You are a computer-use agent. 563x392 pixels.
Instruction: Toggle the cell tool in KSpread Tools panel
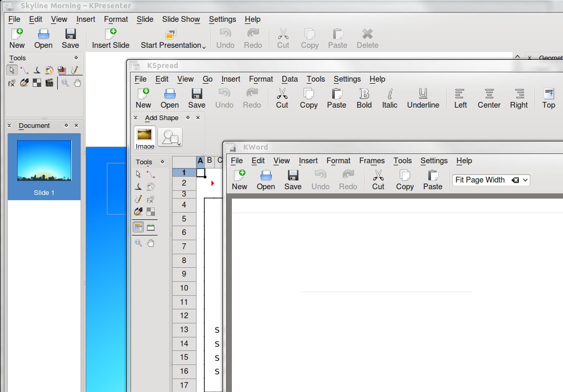(138, 227)
